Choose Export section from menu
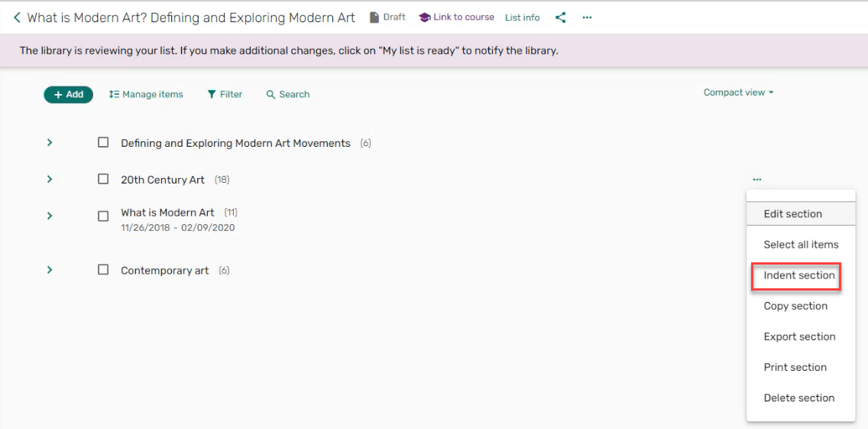The height and width of the screenshot is (429, 868). (801, 336)
